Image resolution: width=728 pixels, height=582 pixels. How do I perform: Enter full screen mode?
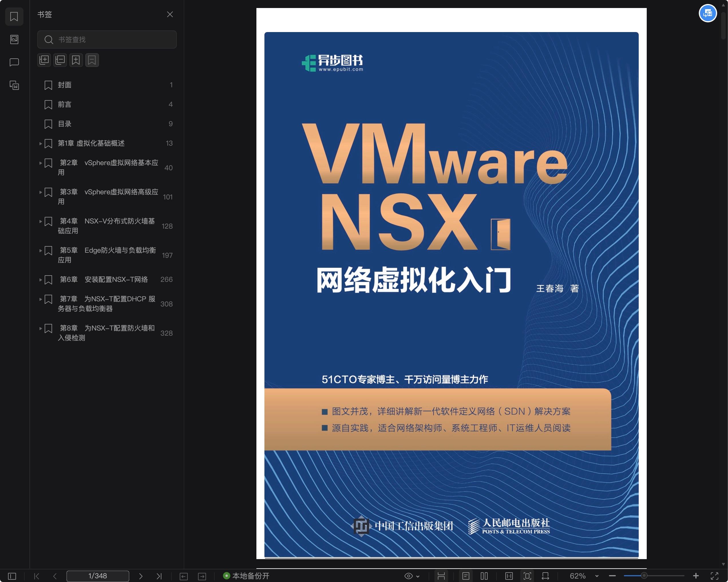click(x=715, y=576)
